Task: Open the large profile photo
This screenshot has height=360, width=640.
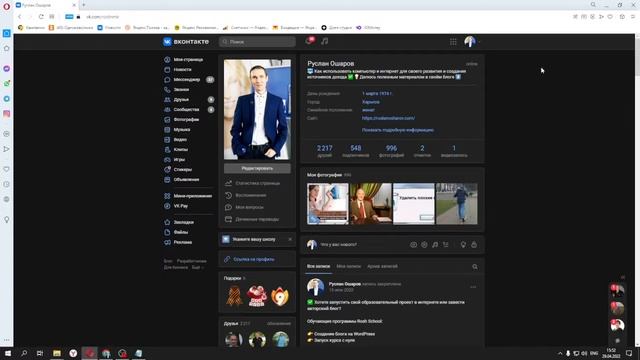Action: pos(257,109)
